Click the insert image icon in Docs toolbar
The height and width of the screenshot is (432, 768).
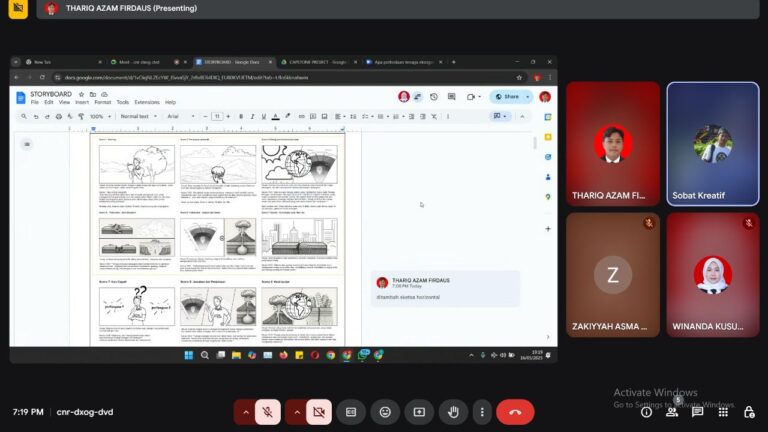[324, 117]
